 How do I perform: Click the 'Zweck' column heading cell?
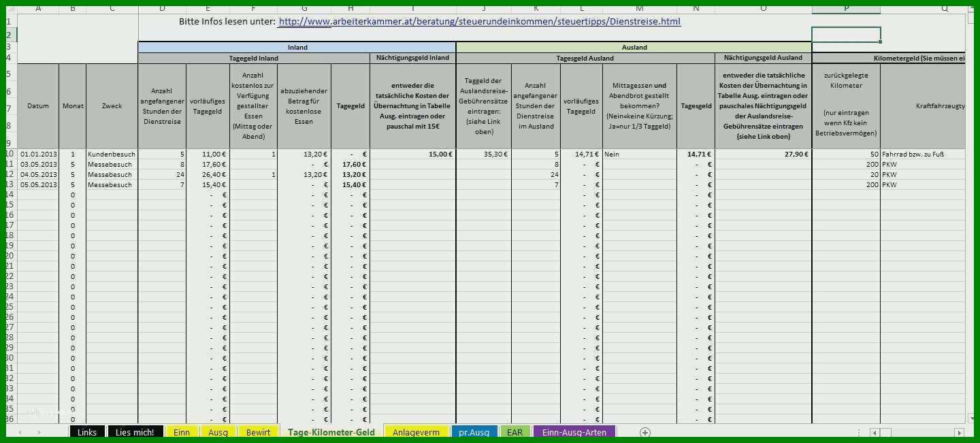pos(112,106)
